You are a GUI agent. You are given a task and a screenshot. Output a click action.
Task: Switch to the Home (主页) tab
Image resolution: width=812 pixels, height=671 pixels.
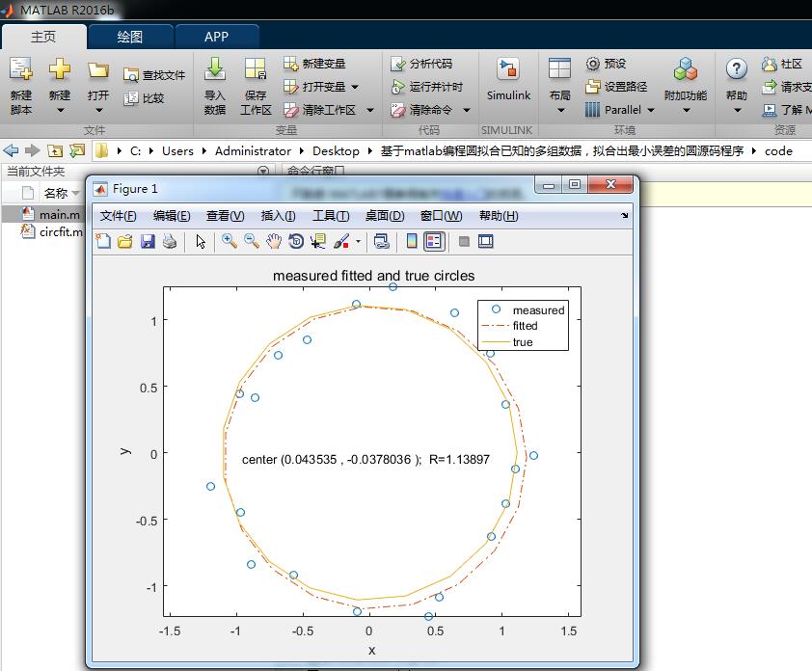43,37
